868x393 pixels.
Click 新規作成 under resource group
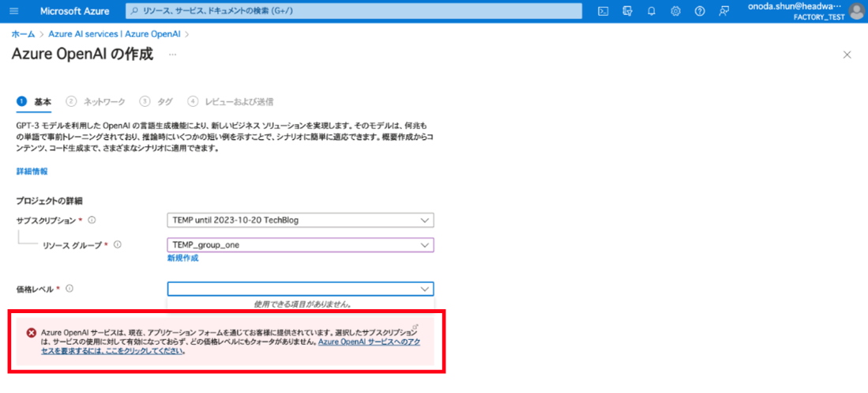pyautogui.click(x=182, y=258)
